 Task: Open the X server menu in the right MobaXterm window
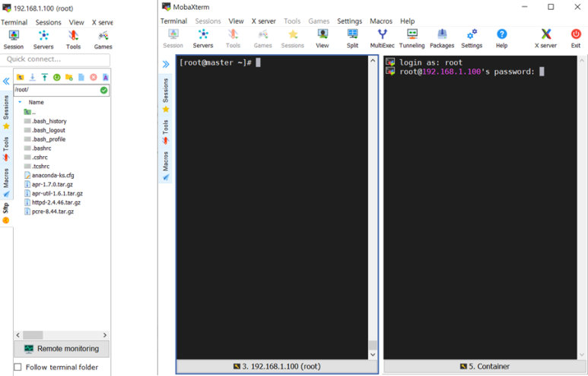(x=263, y=21)
